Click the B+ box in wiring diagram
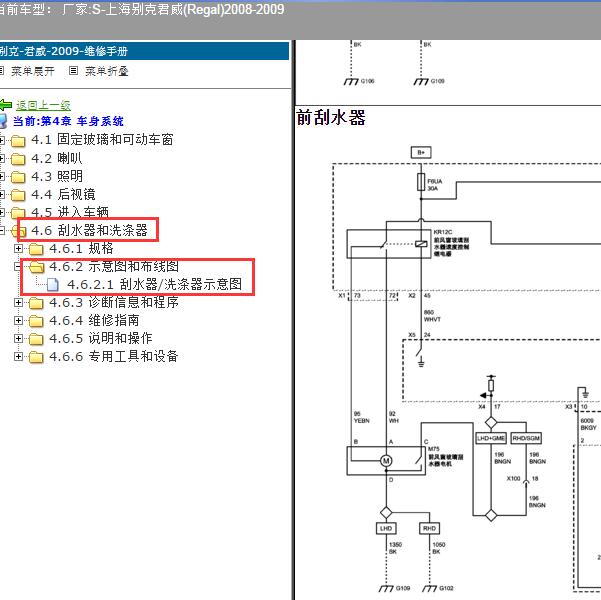The height and width of the screenshot is (600, 601). (x=421, y=152)
